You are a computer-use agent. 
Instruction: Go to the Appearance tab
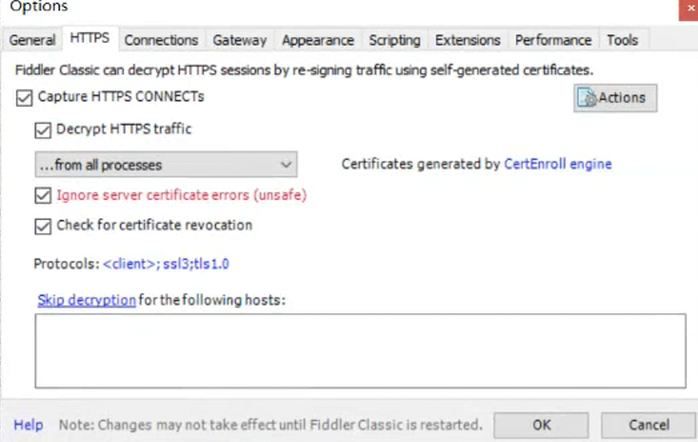click(x=318, y=40)
